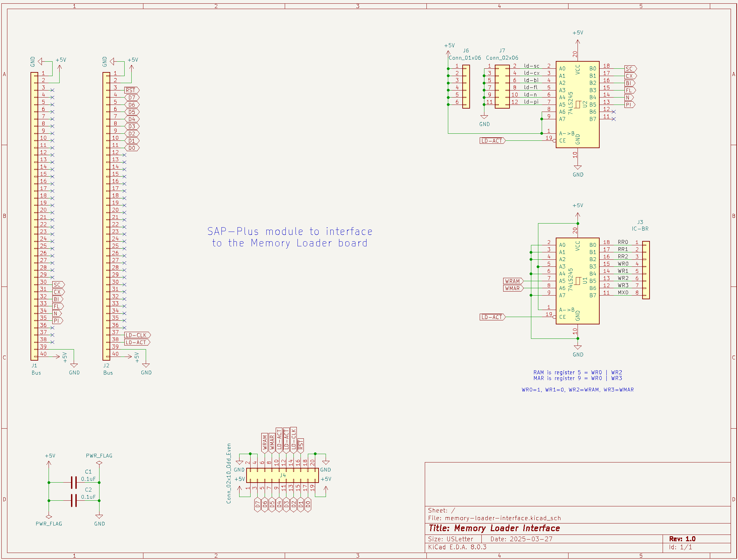Click the RST label on J2 pin 3
The width and height of the screenshot is (738, 560).
(131, 90)
